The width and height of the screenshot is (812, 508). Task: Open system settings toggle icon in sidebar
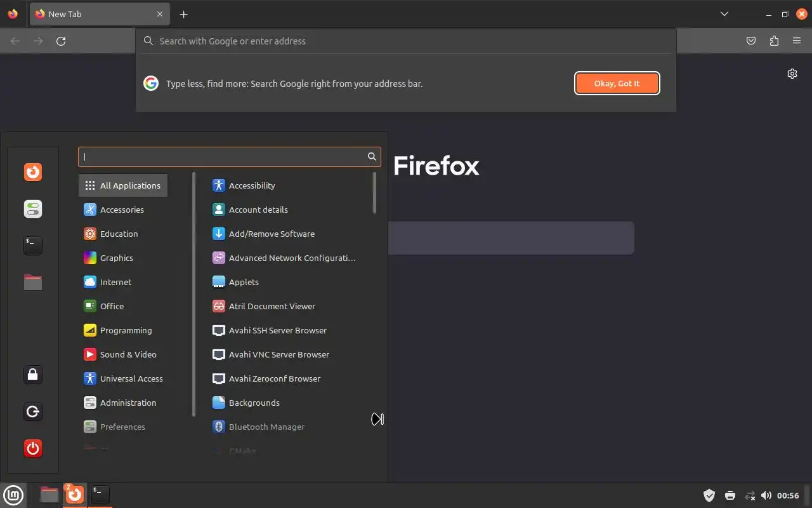[33, 209]
